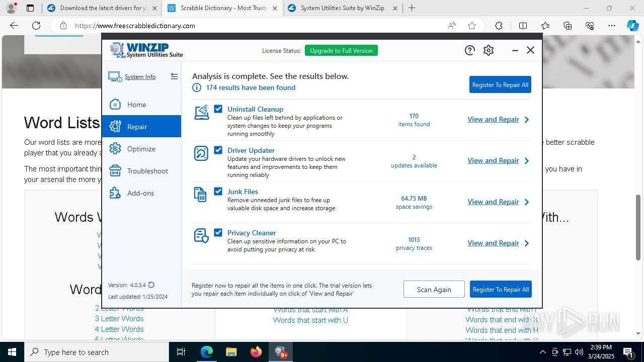Image resolution: width=644 pixels, height=362 pixels.
Task: Click Upgrade to Full Version button
Action: [x=341, y=51]
